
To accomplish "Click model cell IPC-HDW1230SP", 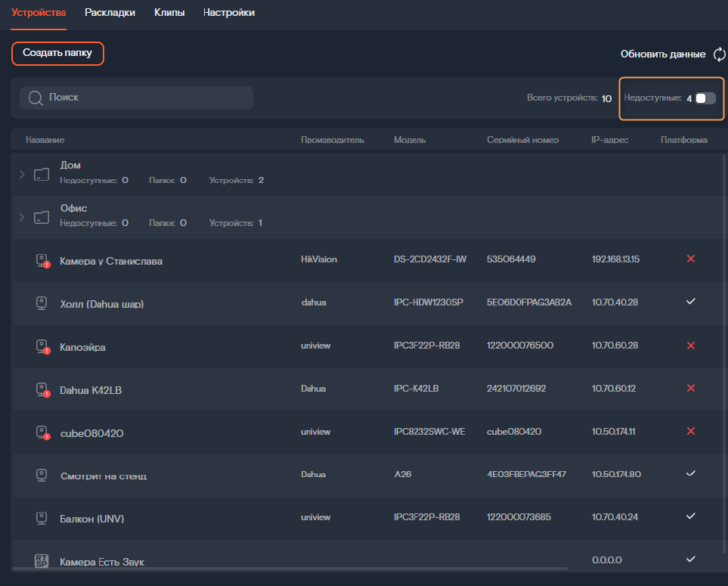I will (429, 302).
